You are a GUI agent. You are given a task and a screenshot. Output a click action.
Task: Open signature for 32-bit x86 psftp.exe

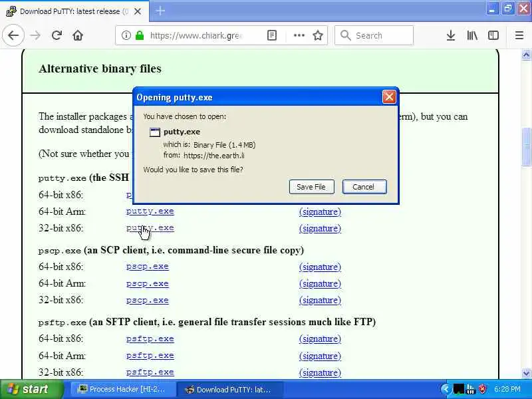click(x=320, y=372)
